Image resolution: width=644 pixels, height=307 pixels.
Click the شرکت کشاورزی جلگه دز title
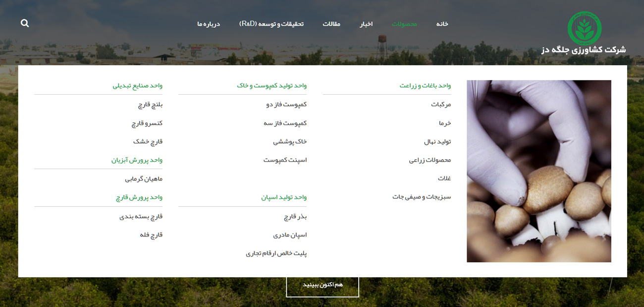584,50
